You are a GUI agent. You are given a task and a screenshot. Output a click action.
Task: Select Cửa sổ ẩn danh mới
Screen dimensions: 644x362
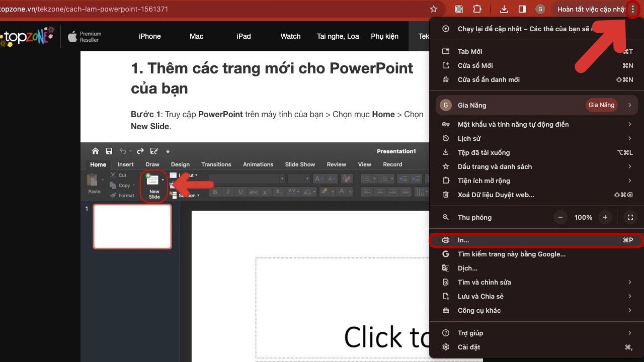[537, 79]
